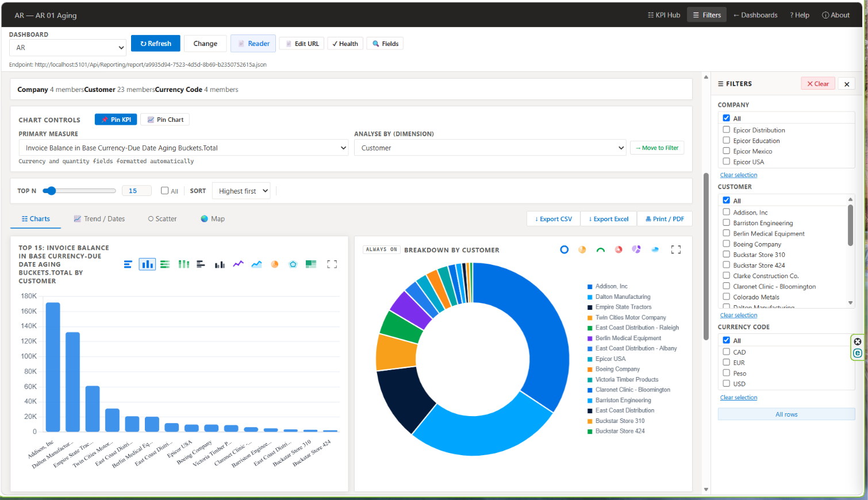
Task: Open the Primary Measure dropdown
Action: click(x=183, y=148)
